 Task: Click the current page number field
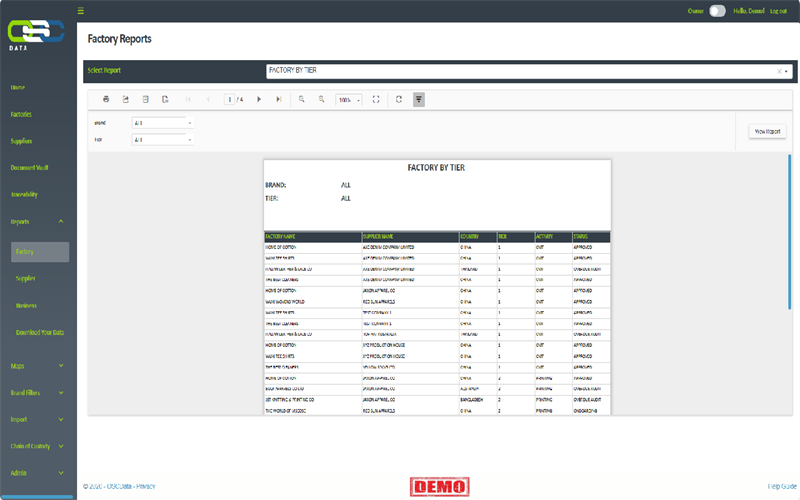[229, 99]
